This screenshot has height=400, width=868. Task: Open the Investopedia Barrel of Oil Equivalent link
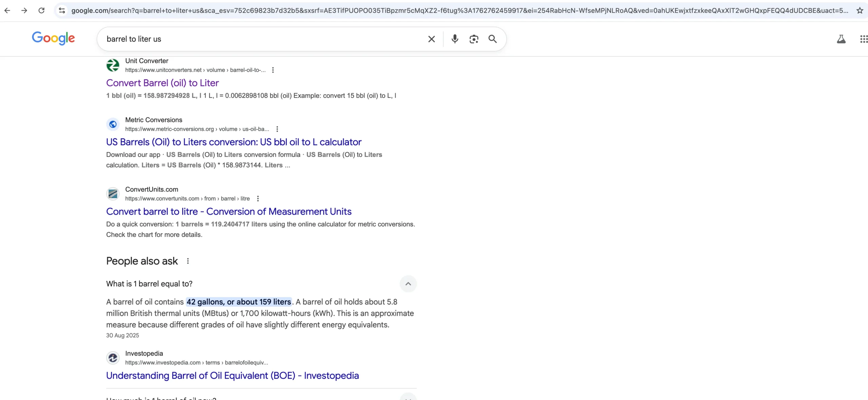[x=232, y=376]
